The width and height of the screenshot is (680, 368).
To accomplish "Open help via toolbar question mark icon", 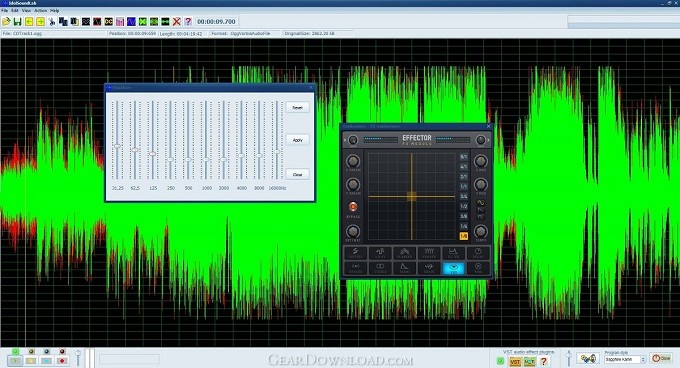I will point(188,21).
